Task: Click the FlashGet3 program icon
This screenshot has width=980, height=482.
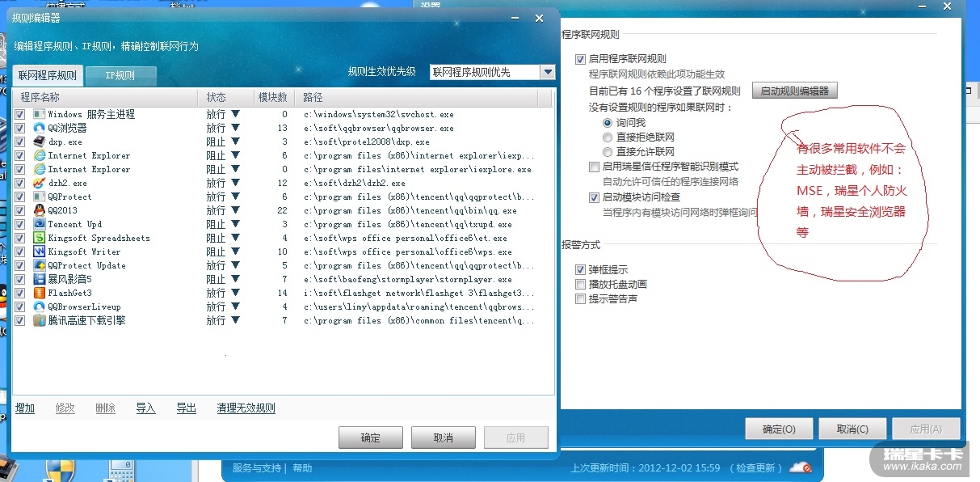Action: pos(40,293)
